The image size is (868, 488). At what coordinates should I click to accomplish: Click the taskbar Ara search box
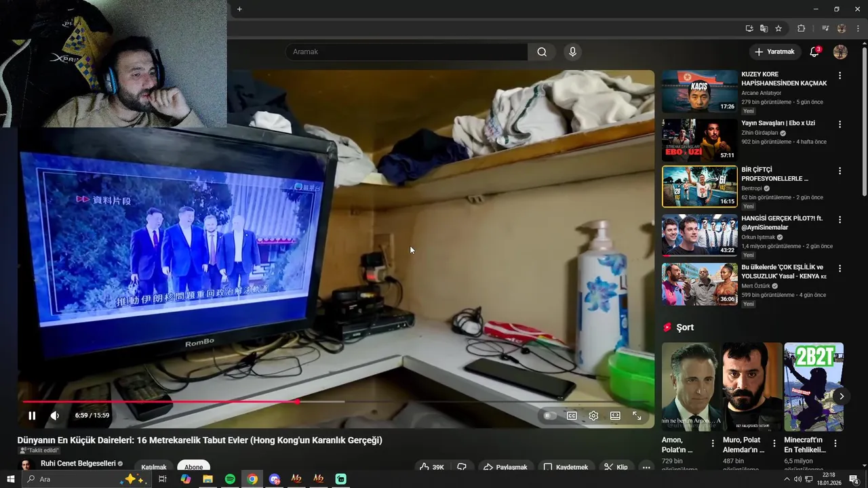click(86, 479)
